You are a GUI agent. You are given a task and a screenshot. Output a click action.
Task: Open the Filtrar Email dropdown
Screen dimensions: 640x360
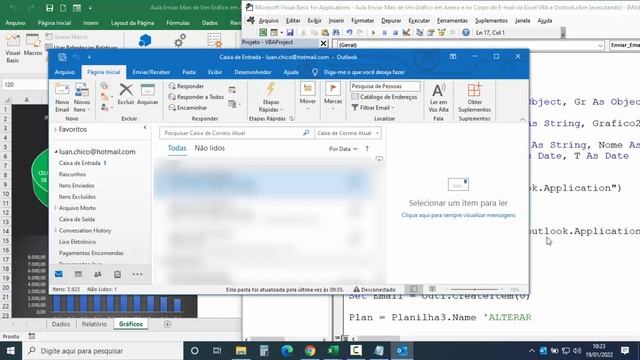[373, 108]
